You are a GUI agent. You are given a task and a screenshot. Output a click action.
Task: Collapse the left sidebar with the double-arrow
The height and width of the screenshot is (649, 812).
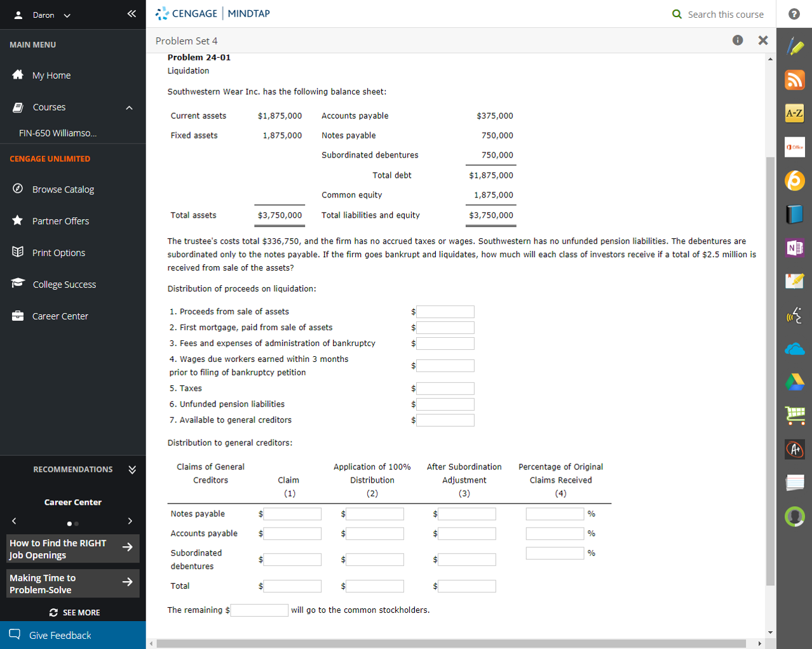pos(132,13)
